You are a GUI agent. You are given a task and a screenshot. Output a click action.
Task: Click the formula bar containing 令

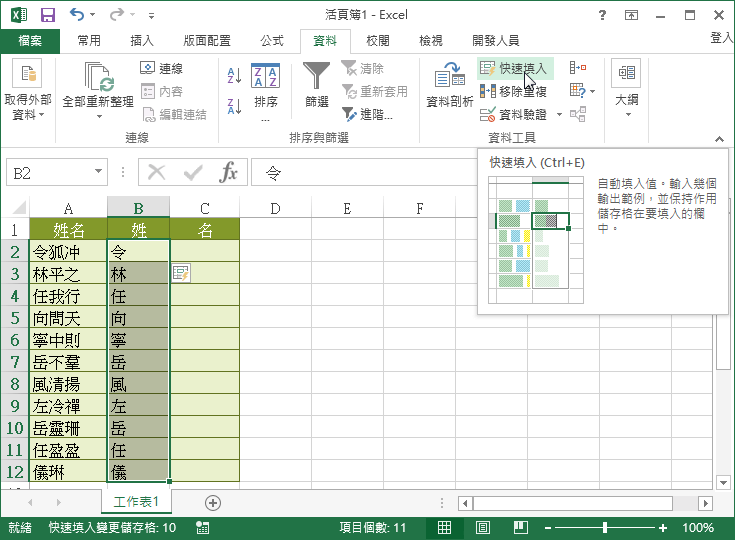tap(364, 173)
